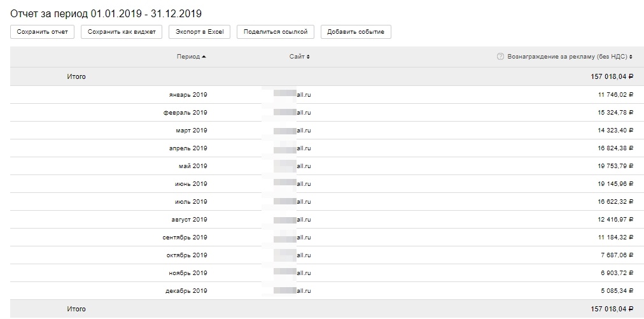Image resolution: width=644 pixels, height=319 pixels.
Task: Open site link in декабрь 2019 row
Action: pos(304,291)
